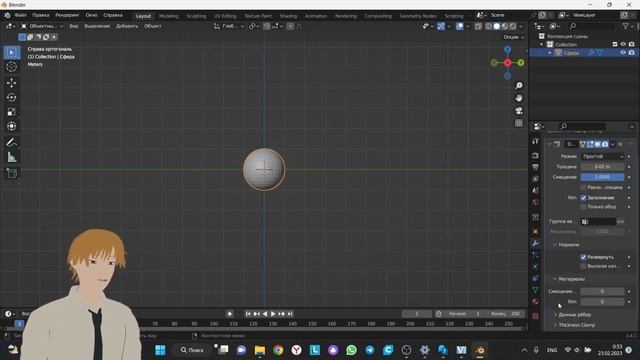Screen dimensions: 640x360
Task: Jump to the first frame button
Action: click(248, 314)
